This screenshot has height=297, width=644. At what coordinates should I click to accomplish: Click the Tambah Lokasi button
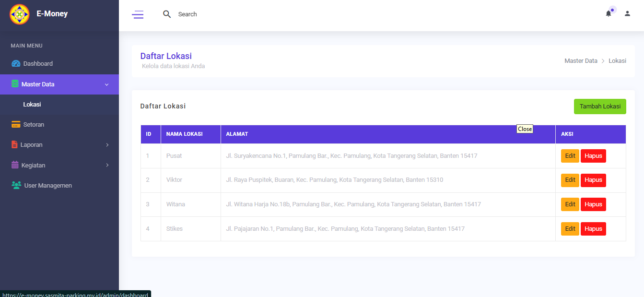tap(599, 107)
